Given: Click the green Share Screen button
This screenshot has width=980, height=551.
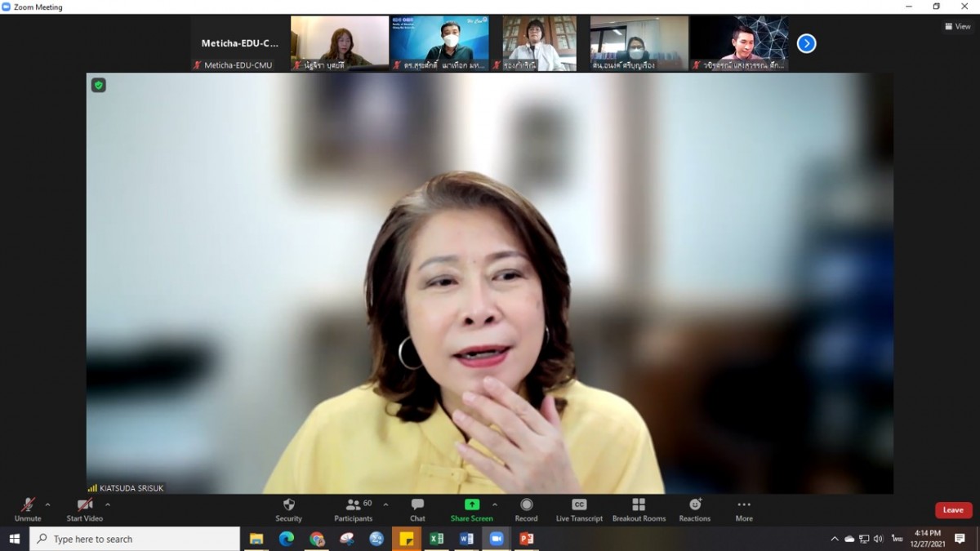Looking at the screenshot, I should click(x=471, y=510).
